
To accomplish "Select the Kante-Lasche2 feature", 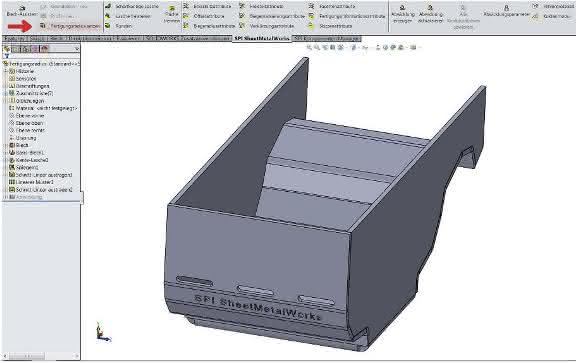I will click(28, 160).
